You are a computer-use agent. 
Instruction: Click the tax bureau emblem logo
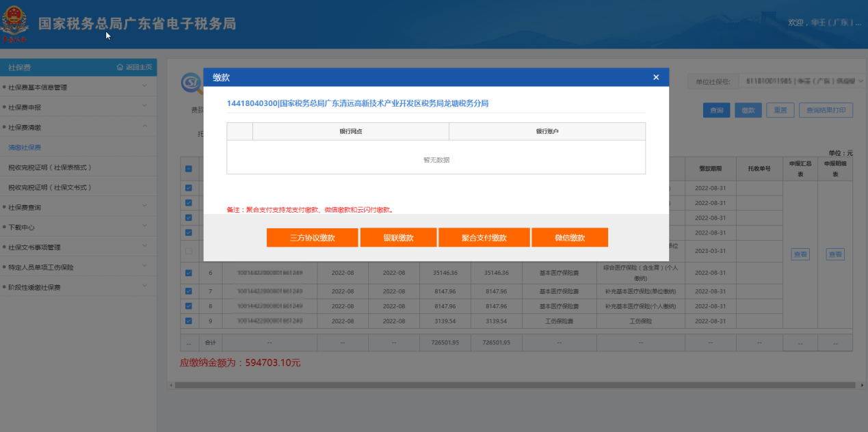[15, 24]
